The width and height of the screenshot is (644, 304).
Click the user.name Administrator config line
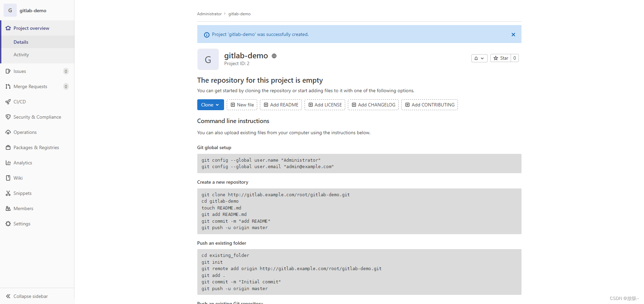click(261, 160)
